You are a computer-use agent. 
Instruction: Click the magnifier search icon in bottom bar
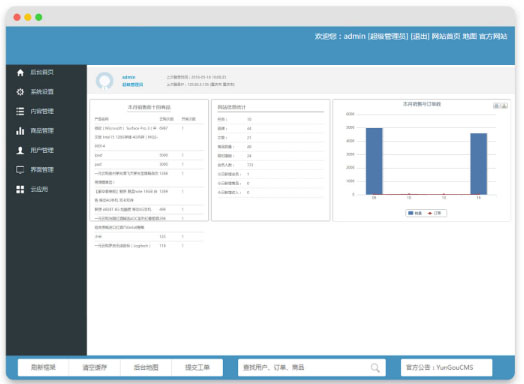coord(375,368)
